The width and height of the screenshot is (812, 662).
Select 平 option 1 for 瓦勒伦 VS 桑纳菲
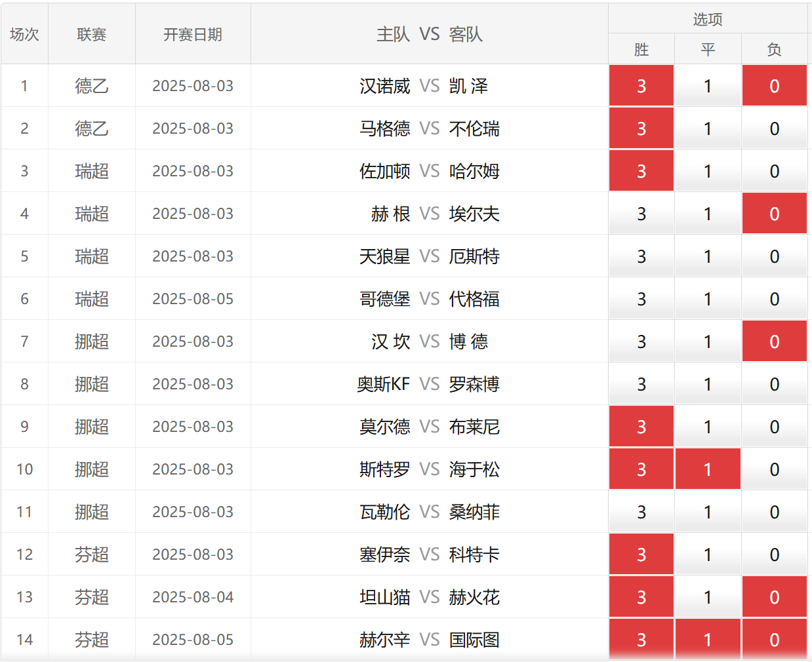coord(708,512)
